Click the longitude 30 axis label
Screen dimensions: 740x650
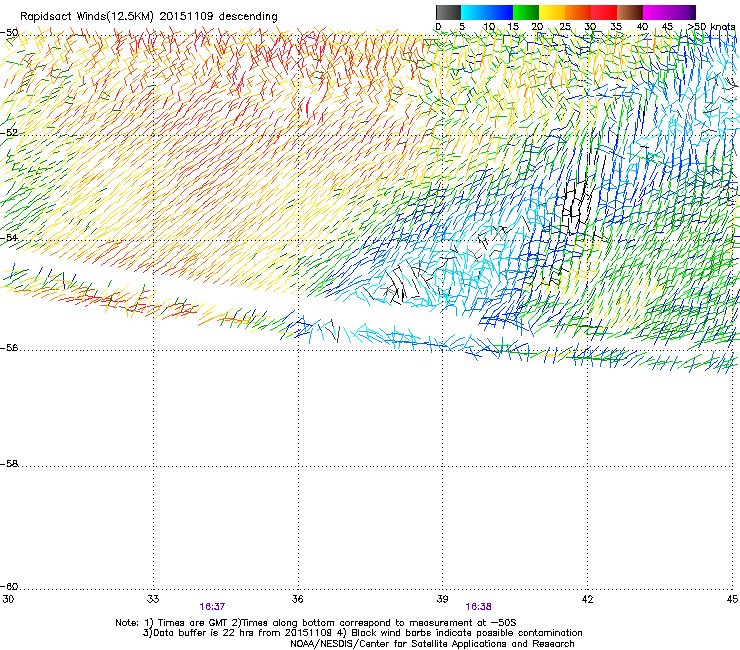8,599
